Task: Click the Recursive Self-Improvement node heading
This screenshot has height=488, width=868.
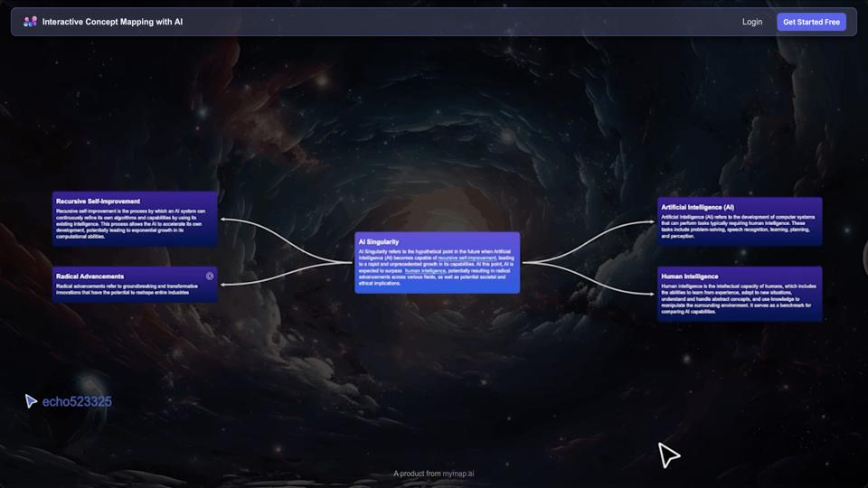Action: (x=98, y=201)
